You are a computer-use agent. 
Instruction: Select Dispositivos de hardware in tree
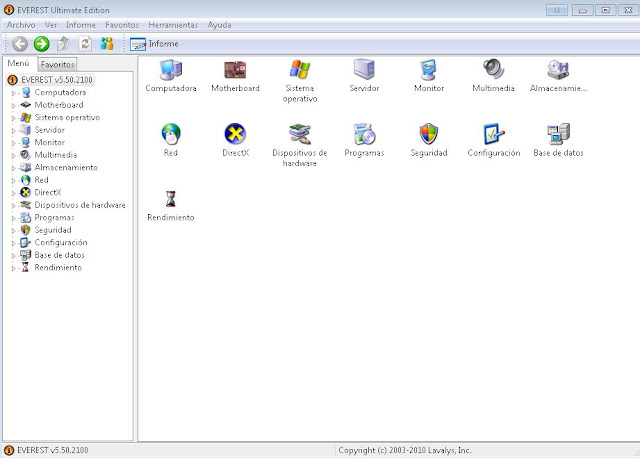click(80, 205)
